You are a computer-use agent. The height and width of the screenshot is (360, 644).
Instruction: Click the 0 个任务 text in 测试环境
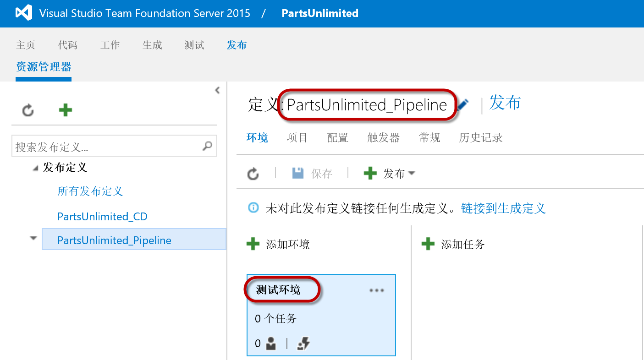276,318
